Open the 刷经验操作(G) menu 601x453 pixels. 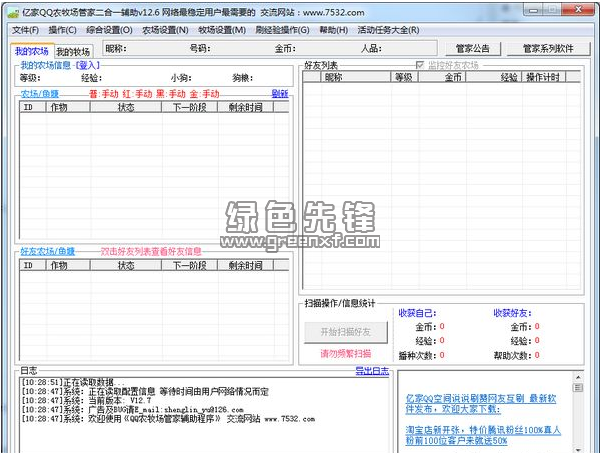tap(283, 30)
